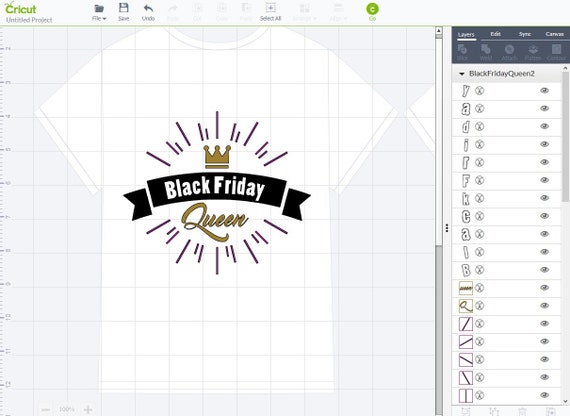Open the File dropdown menu
570x416 pixels.
point(99,12)
